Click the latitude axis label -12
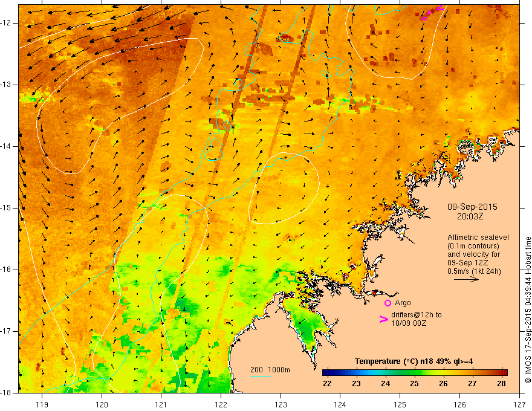This screenshot has width=532, height=411. (7, 23)
